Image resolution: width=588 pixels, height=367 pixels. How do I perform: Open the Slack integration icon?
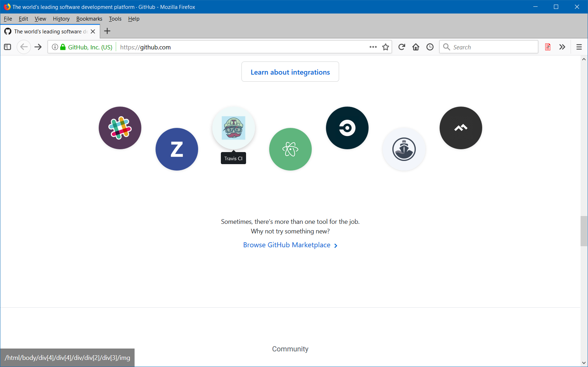(120, 128)
